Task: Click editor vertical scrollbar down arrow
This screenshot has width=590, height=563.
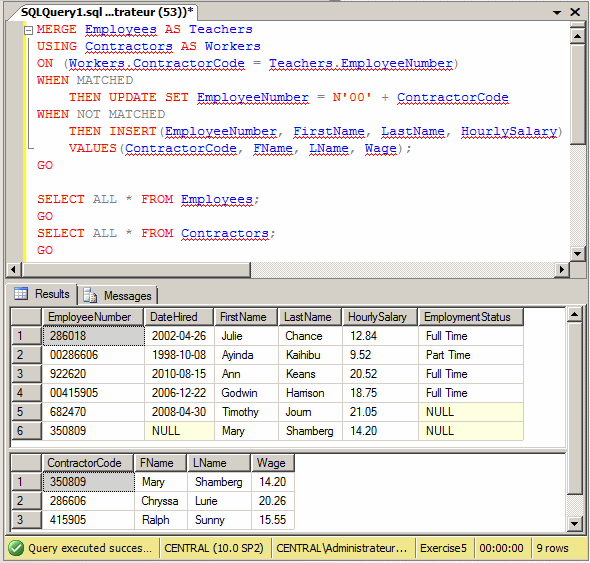Action: [577, 253]
